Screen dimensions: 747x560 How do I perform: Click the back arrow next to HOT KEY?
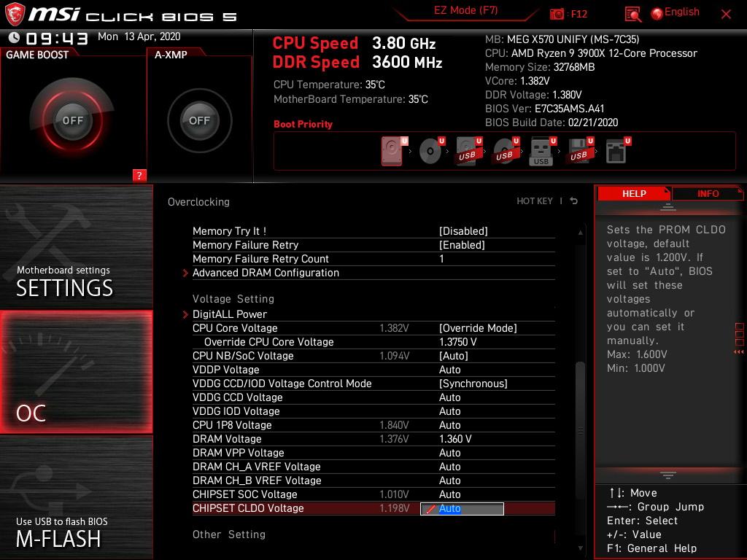point(574,201)
